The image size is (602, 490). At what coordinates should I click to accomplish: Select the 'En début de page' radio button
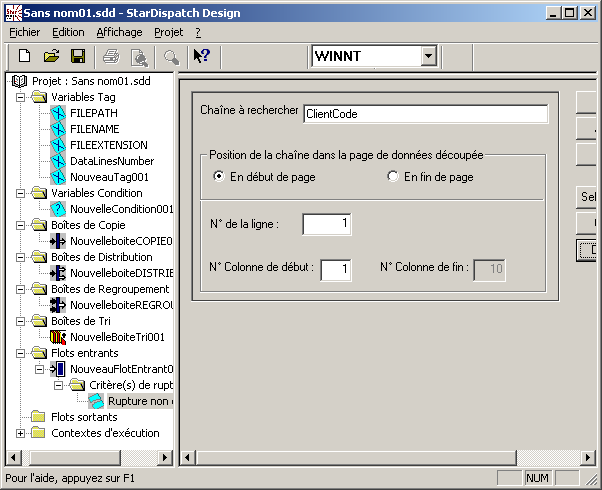(x=219, y=177)
